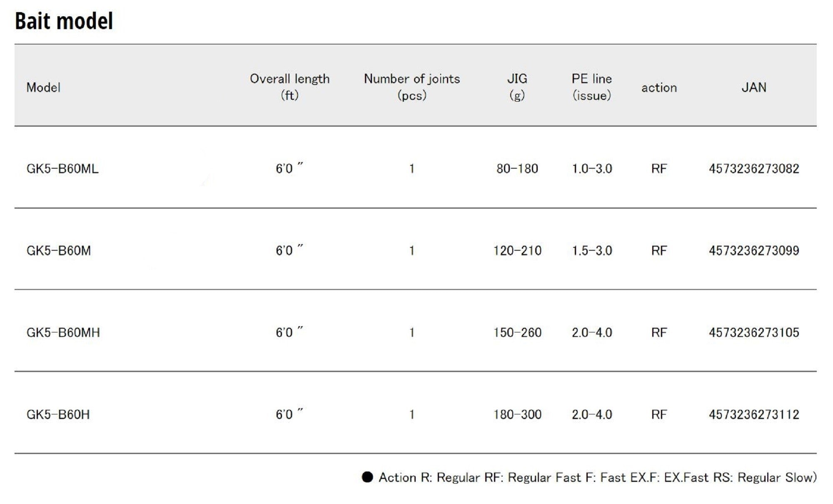The height and width of the screenshot is (504, 833).
Task: Select JAN code 4573236273105
Action: pyautogui.click(x=754, y=333)
